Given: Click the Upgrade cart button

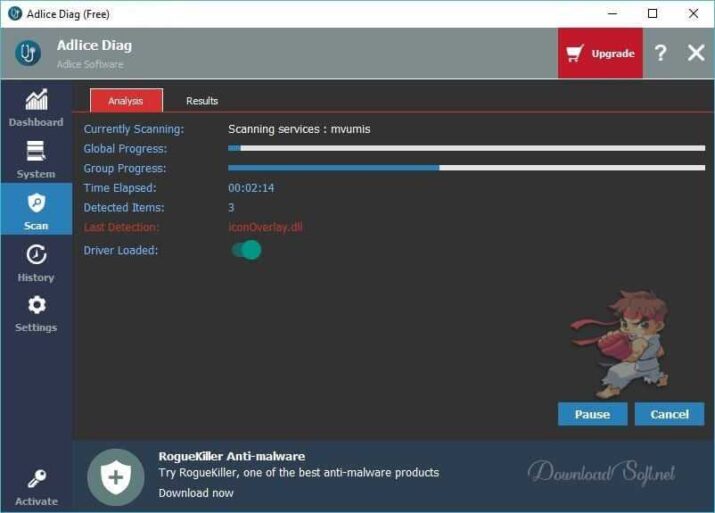Looking at the screenshot, I should 600,53.
